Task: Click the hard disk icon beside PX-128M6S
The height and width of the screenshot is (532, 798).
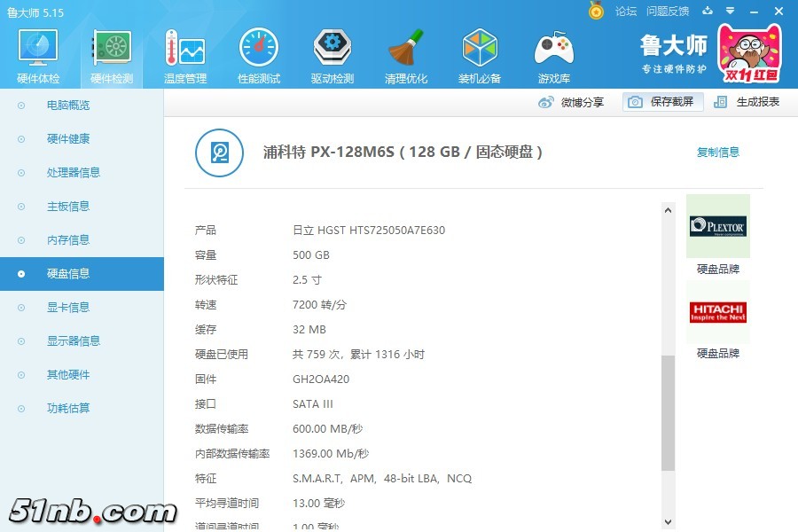Action: [219, 153]
